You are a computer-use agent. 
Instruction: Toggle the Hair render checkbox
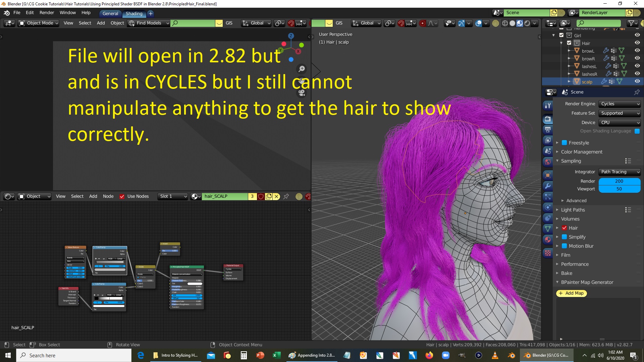565,228
